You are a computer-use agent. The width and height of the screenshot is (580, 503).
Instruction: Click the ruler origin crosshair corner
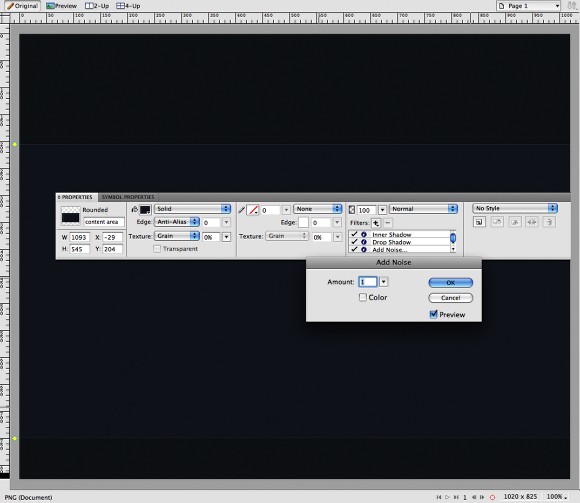click(5, 18)
